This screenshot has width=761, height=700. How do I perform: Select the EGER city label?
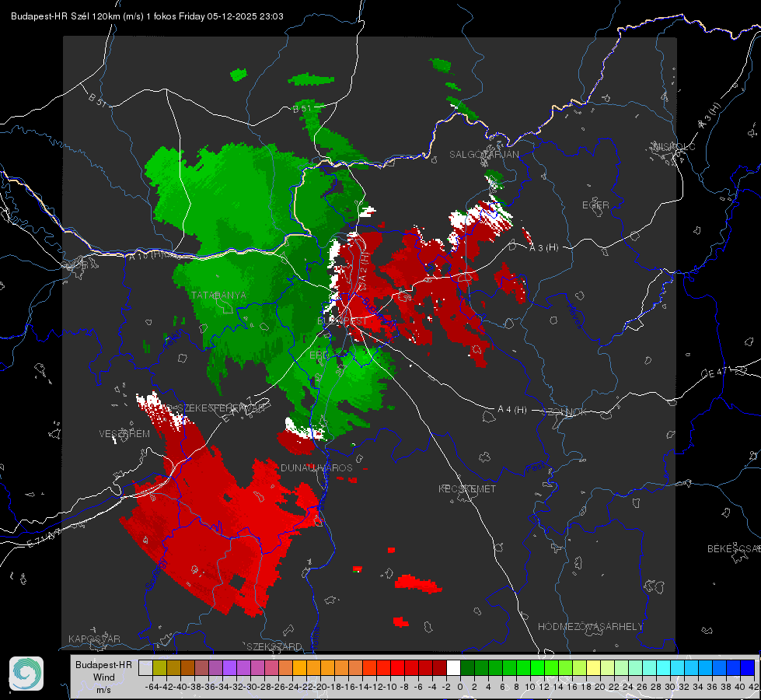pos(595,205)
